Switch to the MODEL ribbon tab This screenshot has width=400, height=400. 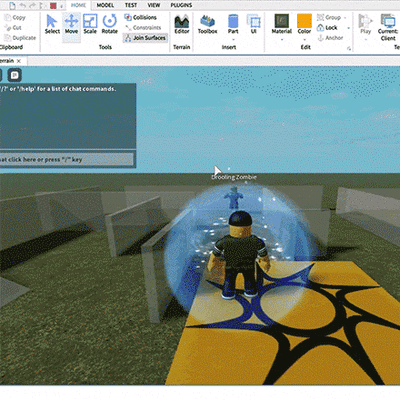[105, 5]
